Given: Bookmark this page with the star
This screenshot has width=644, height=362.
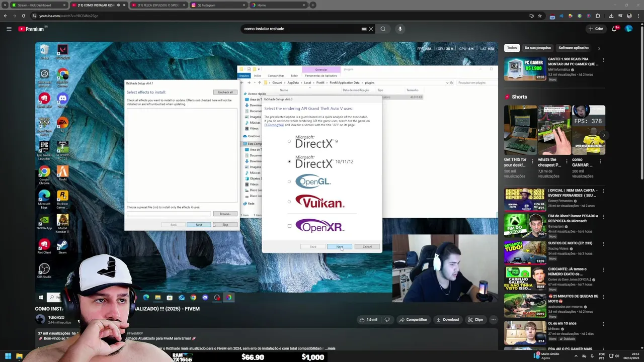Looking at the screenshot, I should tap(540, 16).
